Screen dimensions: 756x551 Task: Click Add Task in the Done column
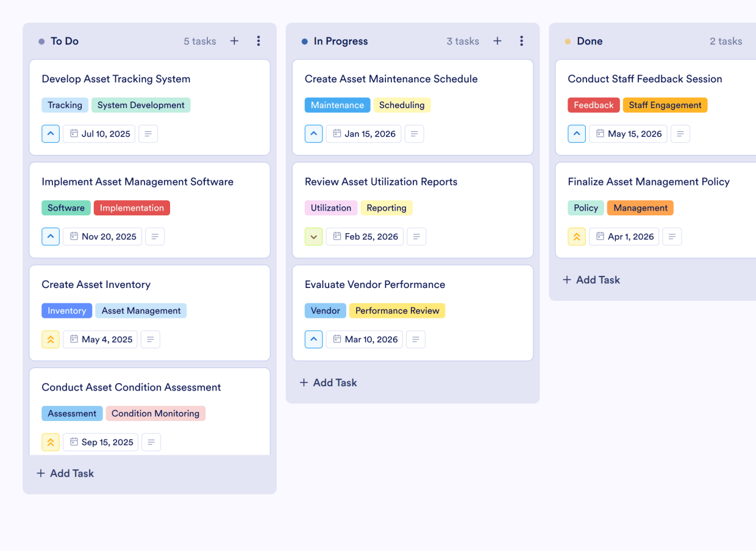pyautogui.click(x=591, y=279)
